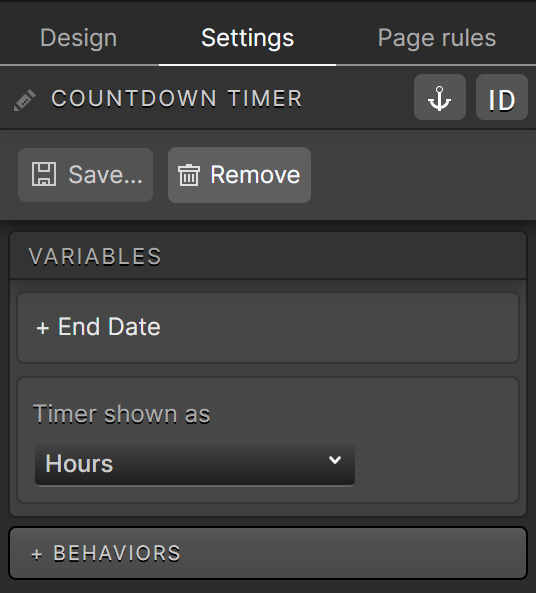
Task: Click the Timer shown as label
Action: pos(121,414)
